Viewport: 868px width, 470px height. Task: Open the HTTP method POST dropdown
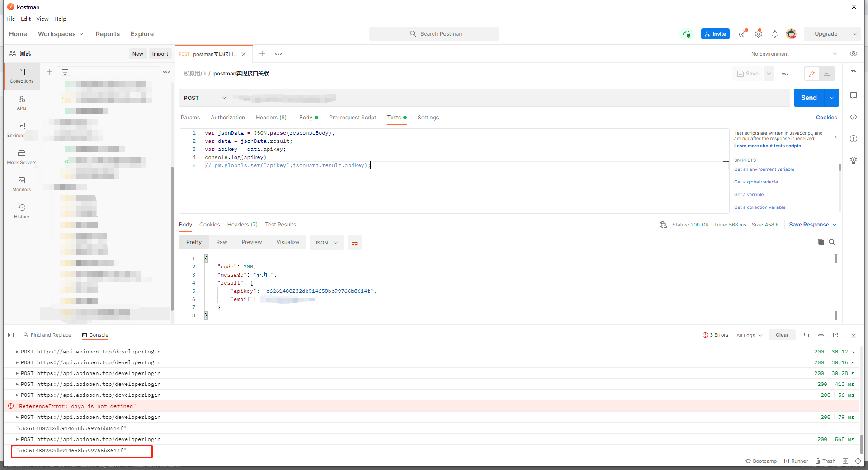pos(205,98)
